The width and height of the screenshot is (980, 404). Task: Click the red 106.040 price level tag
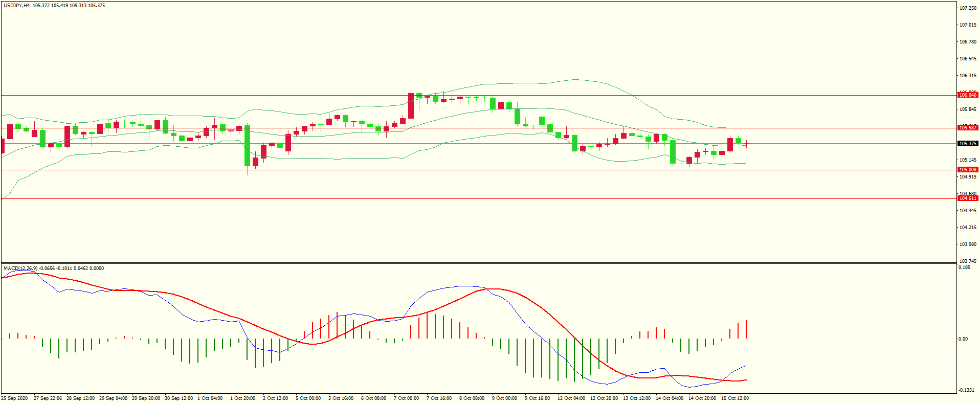click(x=967, y=95)
